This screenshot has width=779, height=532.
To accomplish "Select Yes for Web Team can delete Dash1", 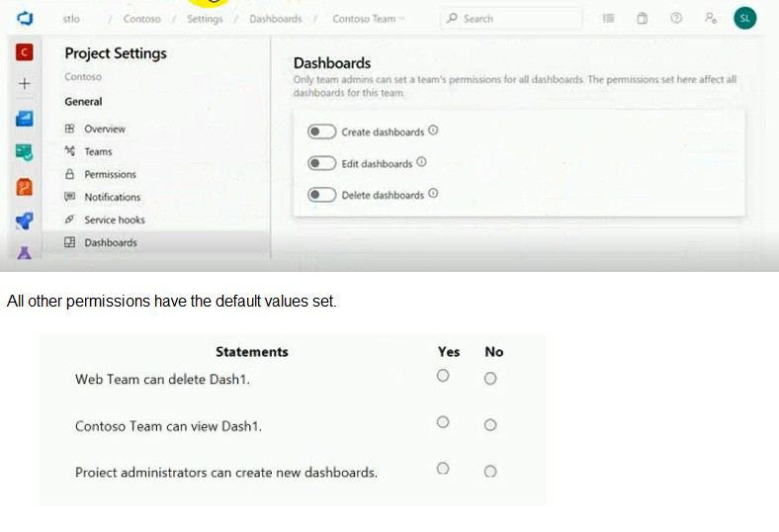I will (x=443, y=376).
